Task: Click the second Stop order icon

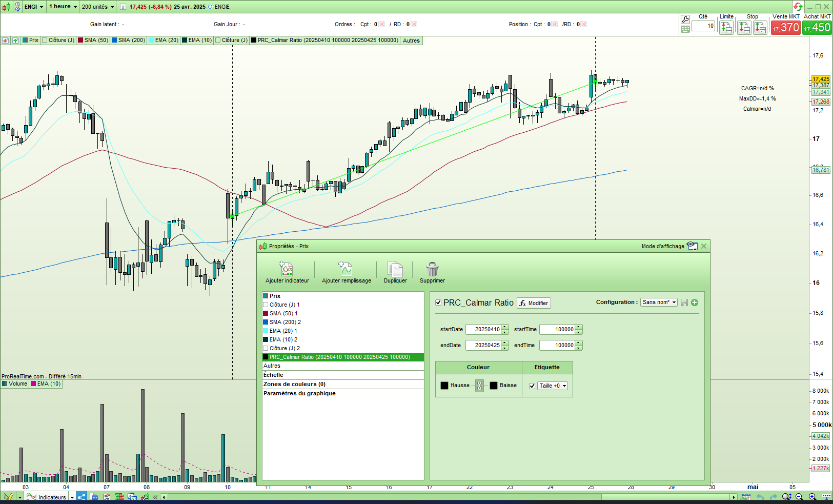Action: click(x=760, y=28)
